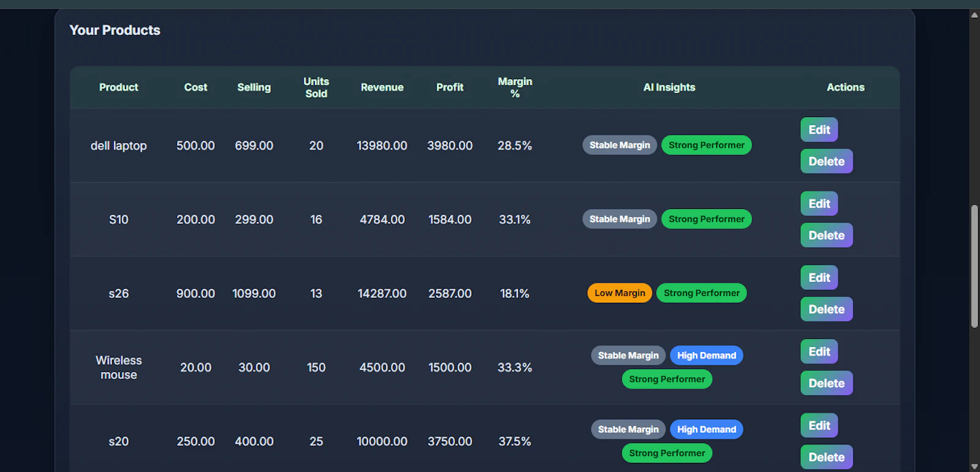Click the 150 units sold value
The height and width of the screenshot is (472, 980).
[316, 368]
